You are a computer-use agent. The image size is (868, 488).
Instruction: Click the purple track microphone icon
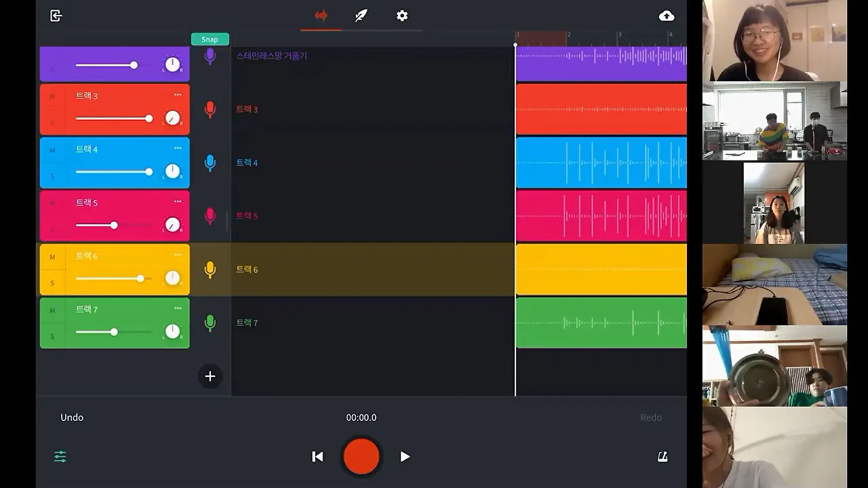(x=210, y=56)
